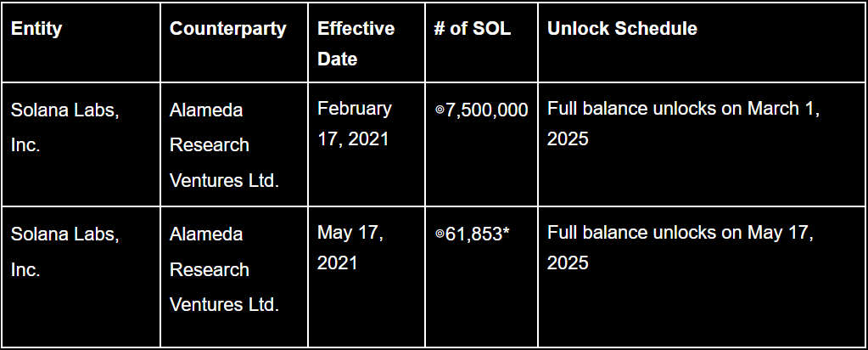Click the # of SOL column header
868x350 pixels.
pos(473,28)
